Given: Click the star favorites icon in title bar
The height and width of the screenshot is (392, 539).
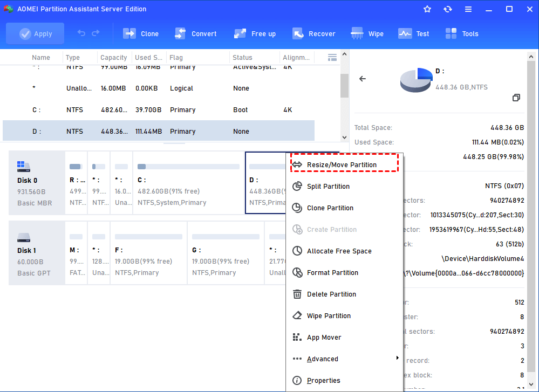Looking at the screenshot, I should [427, 9].
